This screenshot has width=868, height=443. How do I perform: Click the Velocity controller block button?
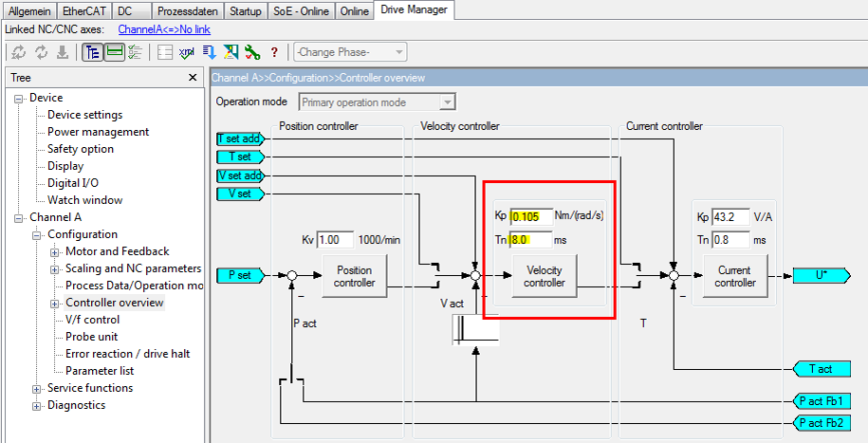click(x=545, y=276)
